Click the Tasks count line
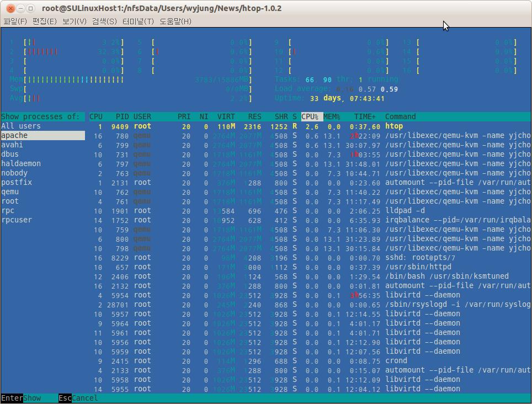This screenshot has width=532, height=404. click(x=336, y=79)
